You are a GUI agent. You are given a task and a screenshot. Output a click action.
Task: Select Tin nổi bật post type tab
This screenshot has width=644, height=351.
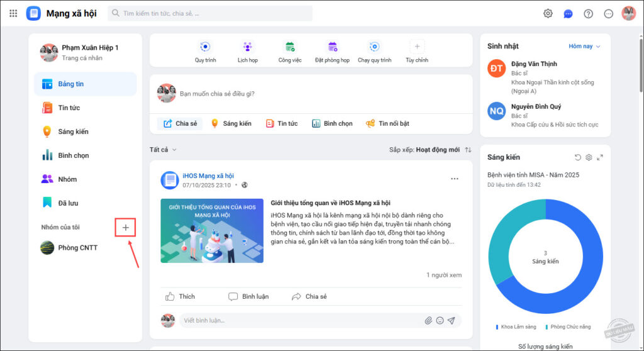point(387,123)
